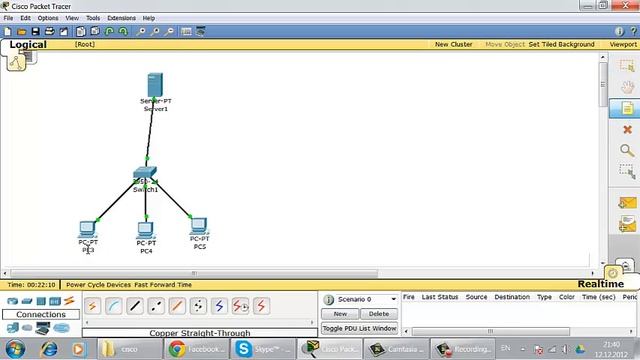The height and width of the screenshot is (360, 640).
Task: Open the Drawing Palette toolbar icon
Action: pyautogui.click(x=186, y=31)
